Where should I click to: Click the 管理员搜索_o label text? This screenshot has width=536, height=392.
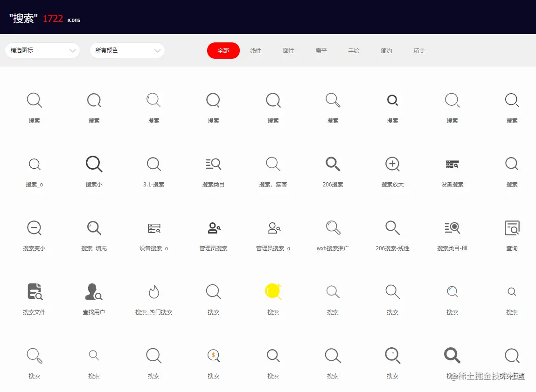click(x=273, y=248)
